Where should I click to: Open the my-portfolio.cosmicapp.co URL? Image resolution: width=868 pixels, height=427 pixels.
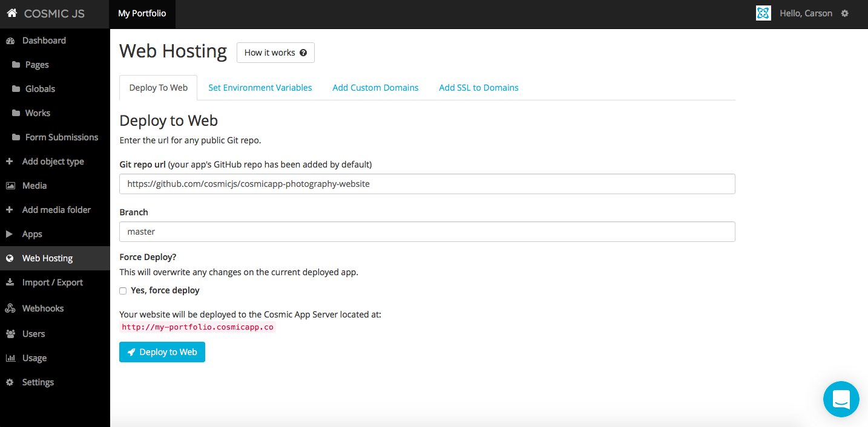coord(197,327)
